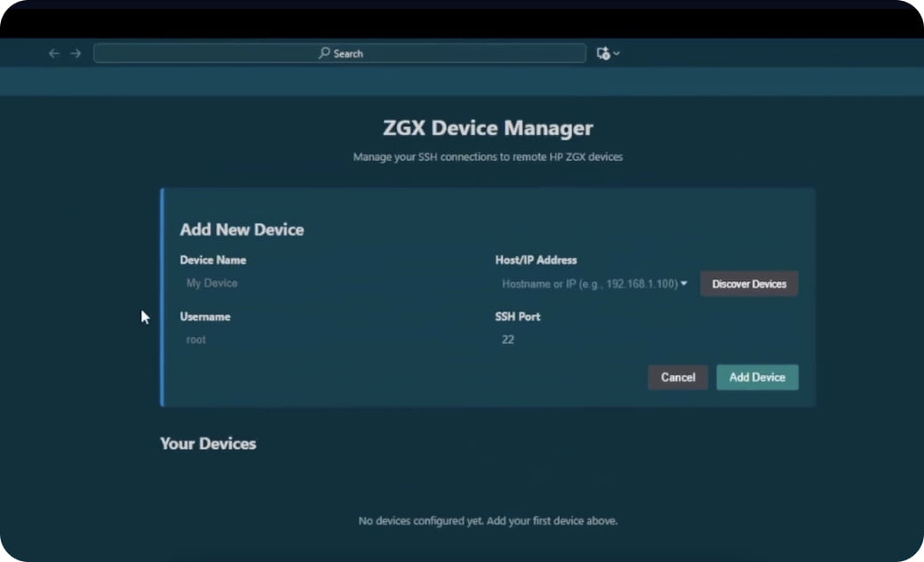Expand the Host/IP Address dropdown arrow
Image resolution: width=924 pixels, height=562 pixels.
coord(683,284)
